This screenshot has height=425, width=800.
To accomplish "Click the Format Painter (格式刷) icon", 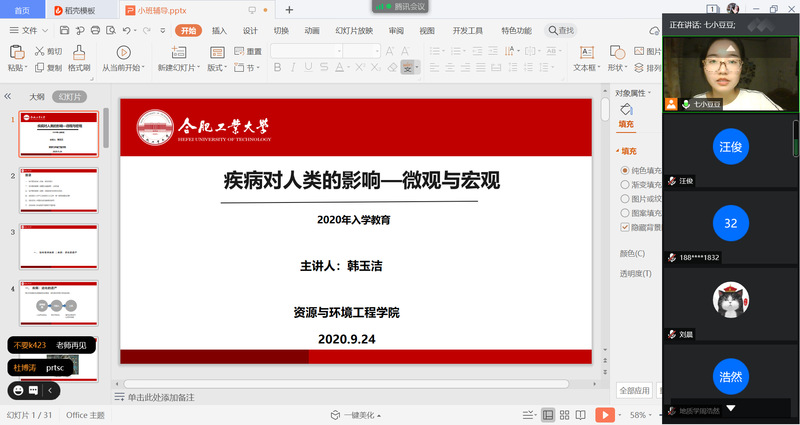I will tap(79, 53).
